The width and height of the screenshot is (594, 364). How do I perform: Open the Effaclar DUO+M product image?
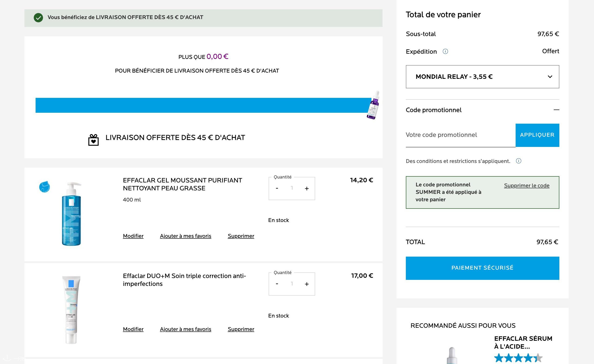[x=71, y=310]
